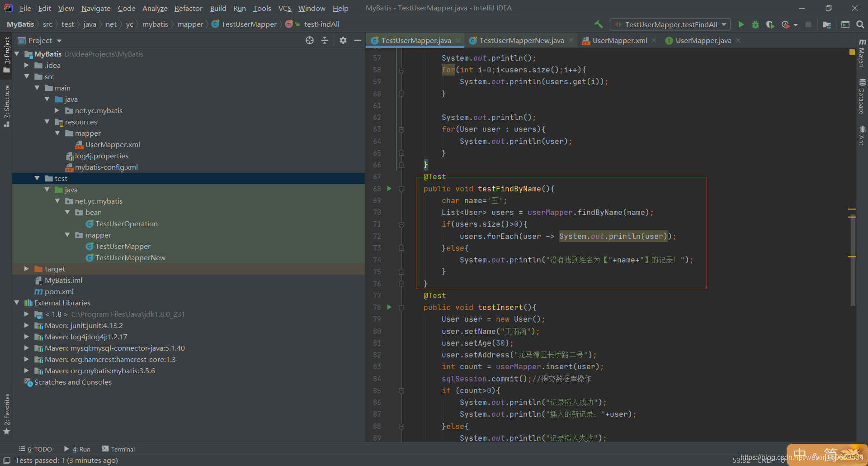Image resolution: width=868 pixels, height=466 pixels.
Task: Open the Favorites tool window on left sidebar
Action: [x=6, y=414]
